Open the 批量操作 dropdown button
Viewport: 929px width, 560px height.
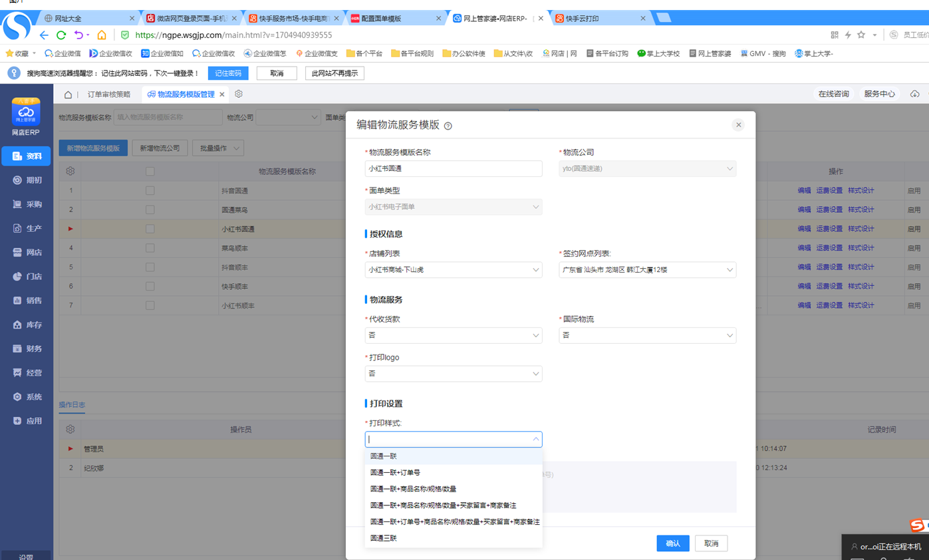[x=217, y=148]
